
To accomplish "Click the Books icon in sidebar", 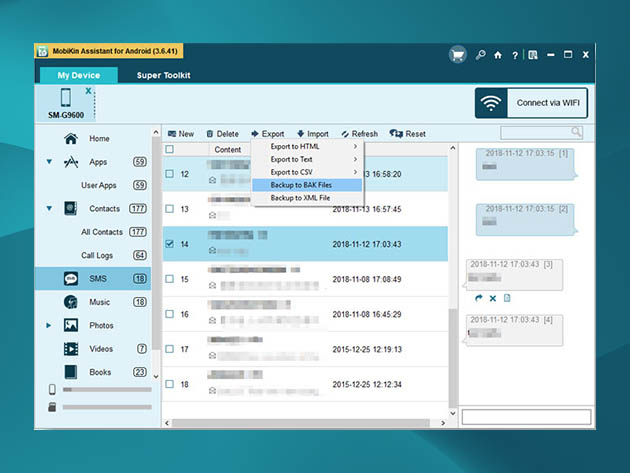I will (x=71, y=372).
